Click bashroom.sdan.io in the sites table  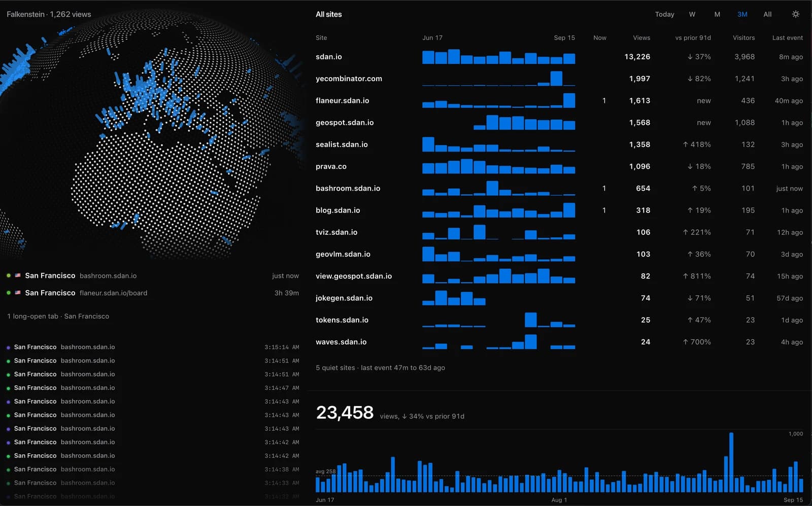point(348,188)
